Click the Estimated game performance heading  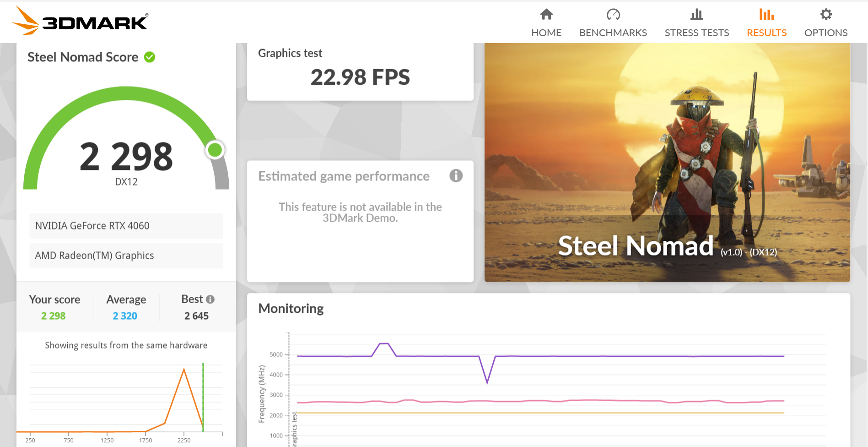coord(344,176)
